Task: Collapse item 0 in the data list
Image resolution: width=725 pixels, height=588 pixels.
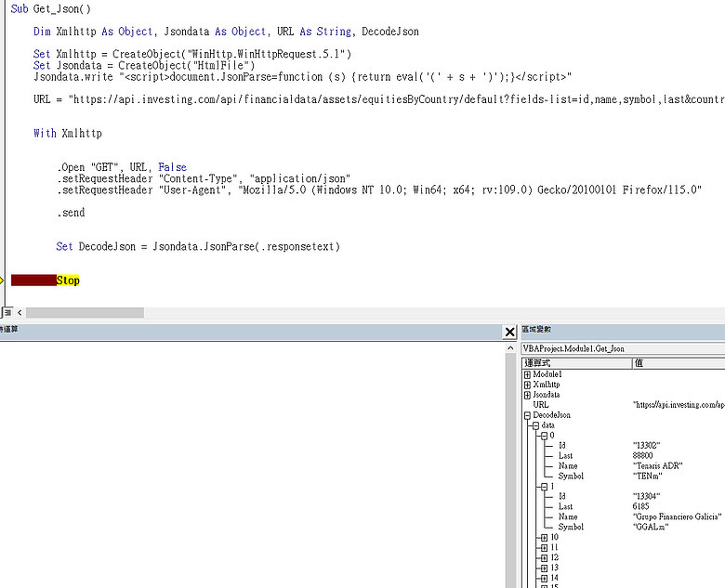Action: coord(544,436)
